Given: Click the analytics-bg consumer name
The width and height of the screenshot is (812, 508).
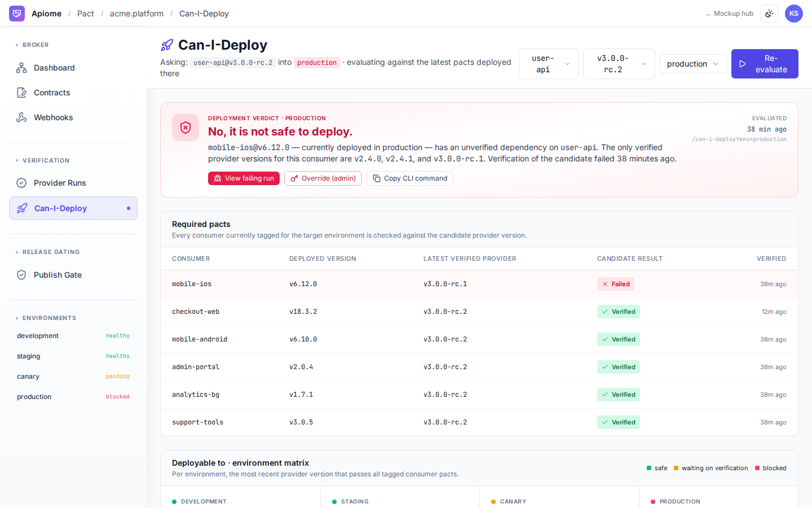Looking at the screenshot, I should 196,395.
